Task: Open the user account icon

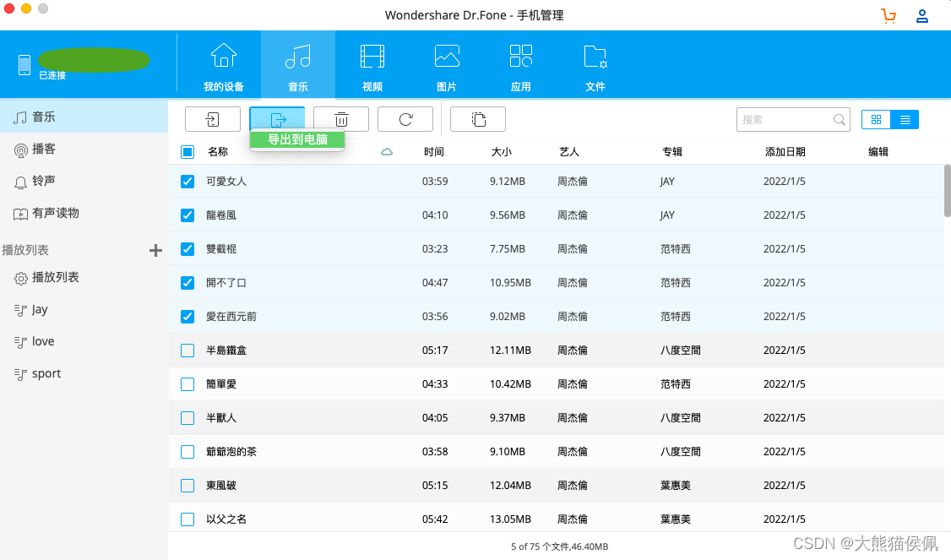Action: [922, 16]
